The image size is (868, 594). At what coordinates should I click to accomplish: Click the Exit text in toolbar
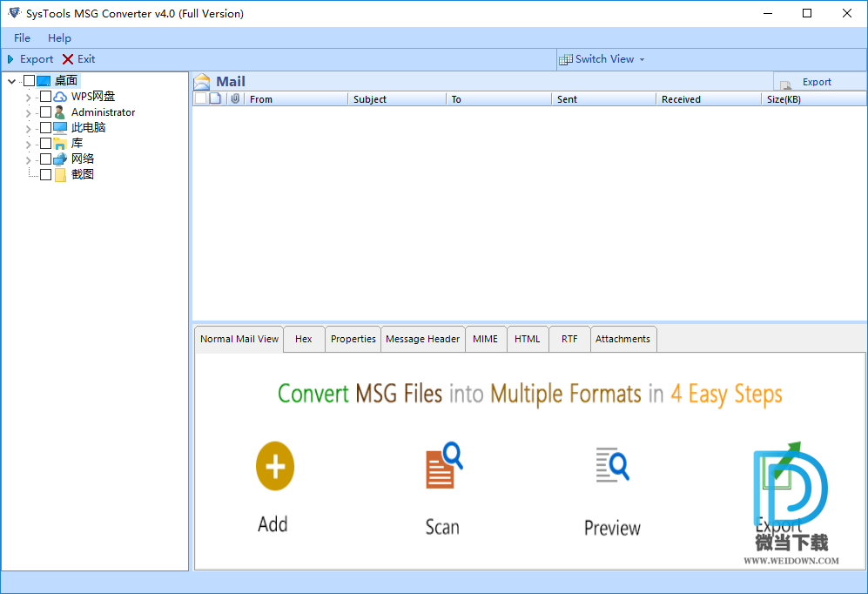point(86,59)
